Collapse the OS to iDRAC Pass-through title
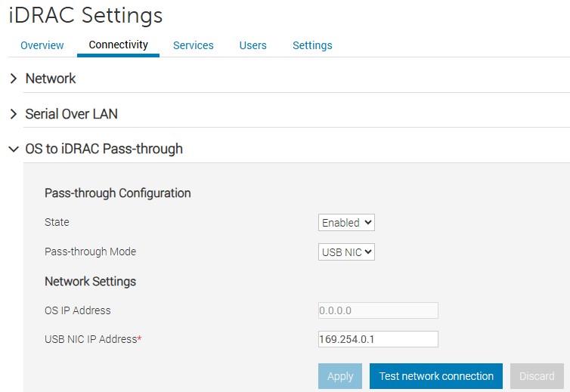The height and width of the screenshot is (392, 570). (x=104, y=149)
